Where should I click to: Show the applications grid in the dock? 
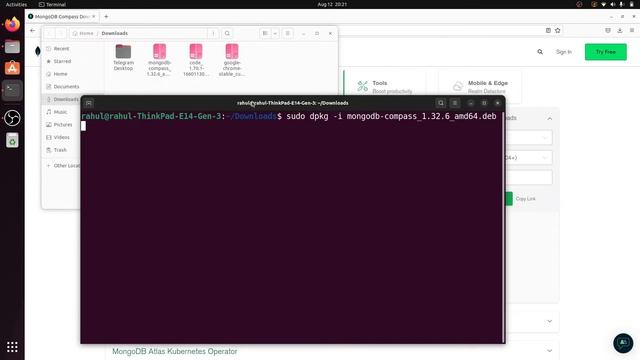(12, 347)
